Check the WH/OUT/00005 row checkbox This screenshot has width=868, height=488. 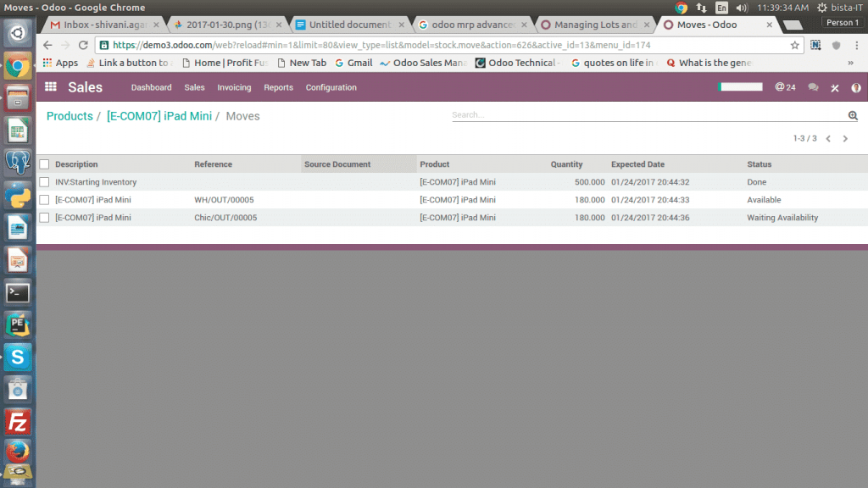point(44,200)
